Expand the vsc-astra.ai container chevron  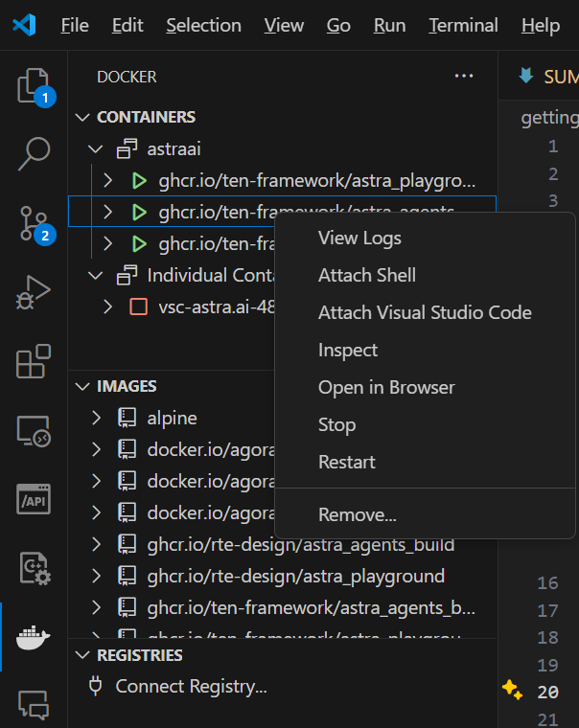coord(107,307)
